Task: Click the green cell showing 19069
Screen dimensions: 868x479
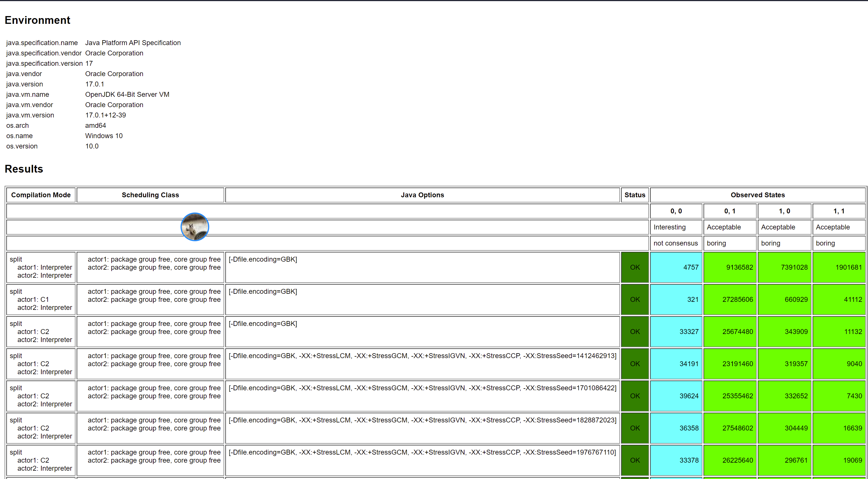Action: pyautogui.click(x=839, y=460)
